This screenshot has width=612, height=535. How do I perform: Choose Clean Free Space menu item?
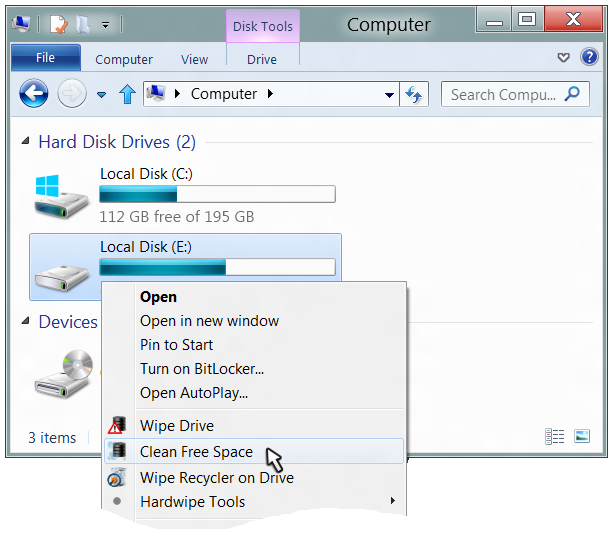pyautogui.click(x=196, y=452)
